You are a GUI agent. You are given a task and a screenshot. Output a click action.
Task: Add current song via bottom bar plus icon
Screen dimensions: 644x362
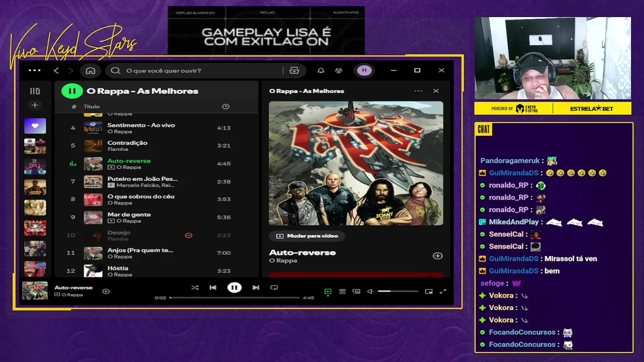pos(106,291)
